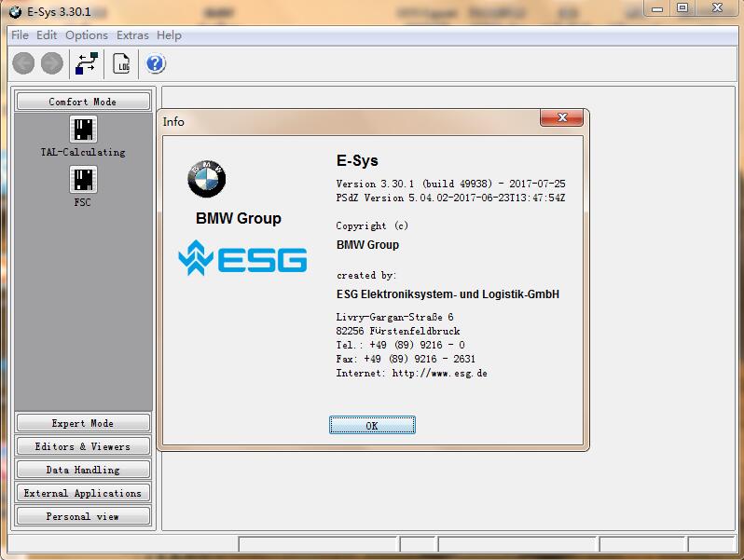
Task: Click the ESG Elektroniksystem- und Logistik-GmbH text
Action: [448, 294]
